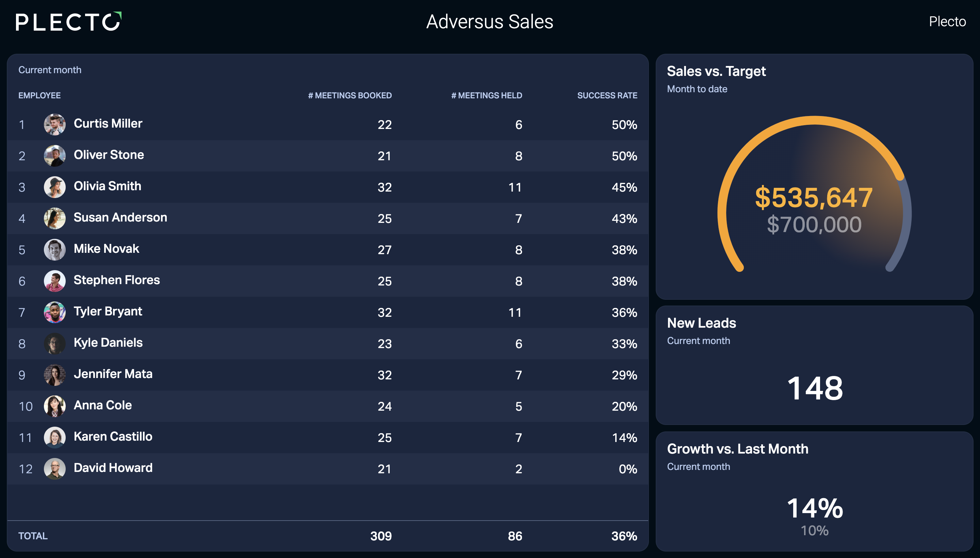
Task: Click the Plecto logo in header
Action: 69,21
